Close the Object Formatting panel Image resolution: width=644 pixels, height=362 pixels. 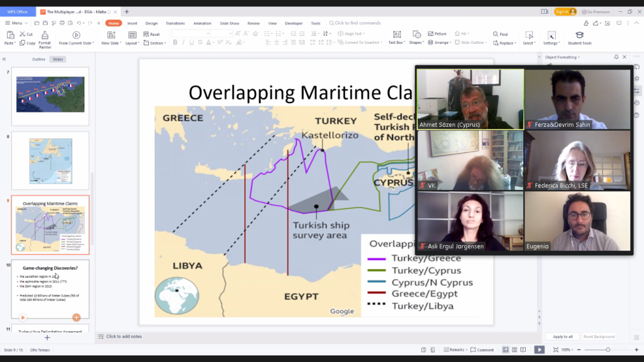(625, 57)
